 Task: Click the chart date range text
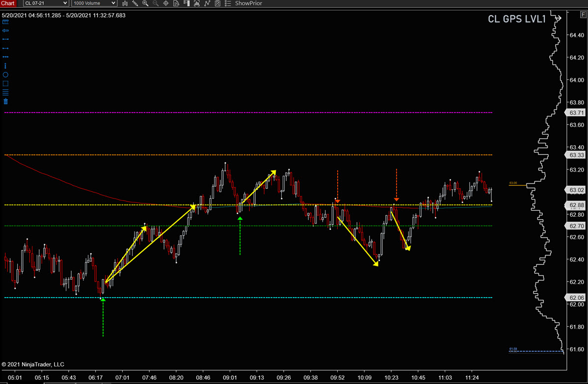(x=63, y=15)
